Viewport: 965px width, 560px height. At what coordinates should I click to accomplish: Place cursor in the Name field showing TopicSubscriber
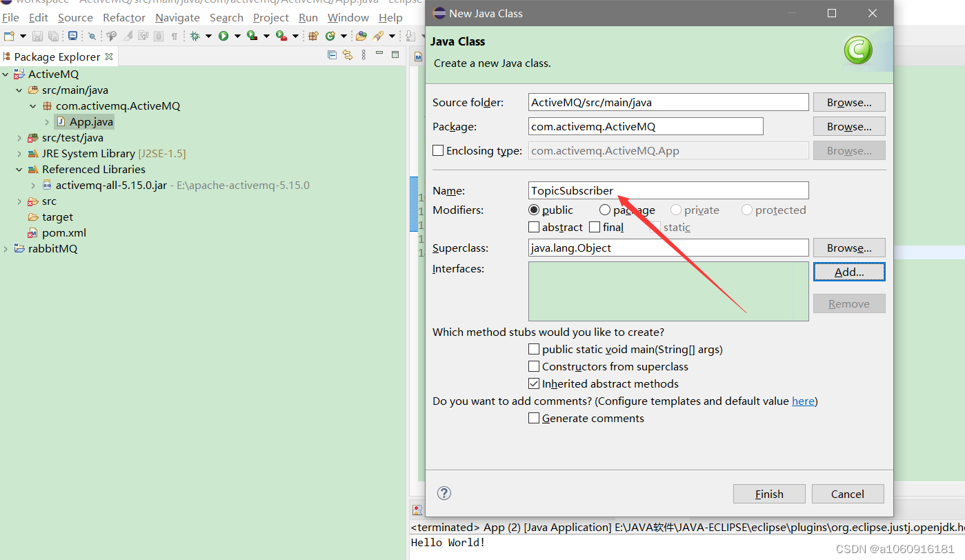coord(668,190)
